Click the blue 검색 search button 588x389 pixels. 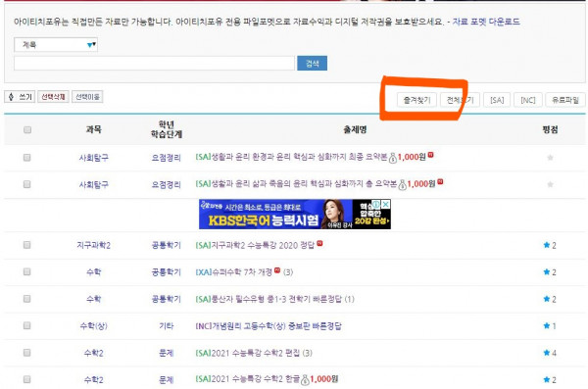pos(312,63)
